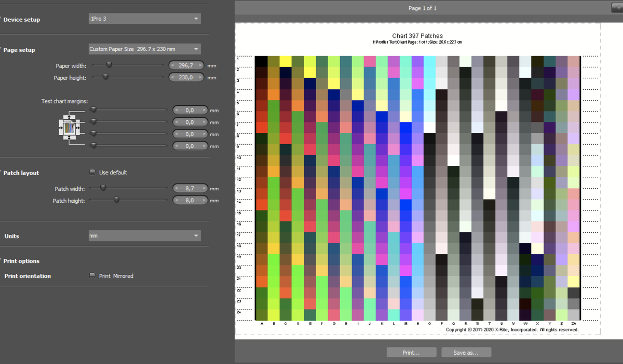Click the Paper width slider handle

tap(109, 65)
